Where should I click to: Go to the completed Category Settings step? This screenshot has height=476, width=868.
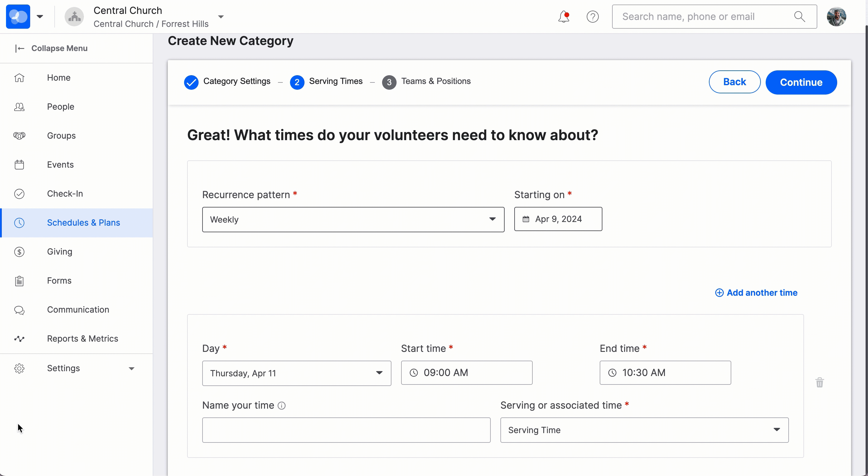tap(227, 82)
